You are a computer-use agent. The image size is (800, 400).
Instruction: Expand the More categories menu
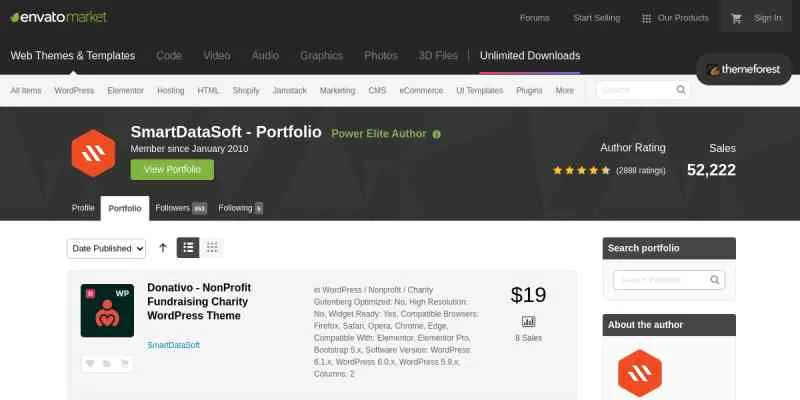tap(565, 90)
